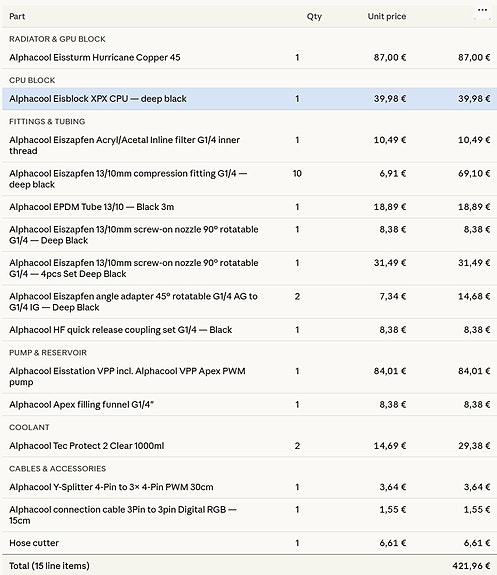This screenshot has height=575, width=497.
Task: Click the CABLES & ACCESSORIES section heading
Action: pos(57,468)
